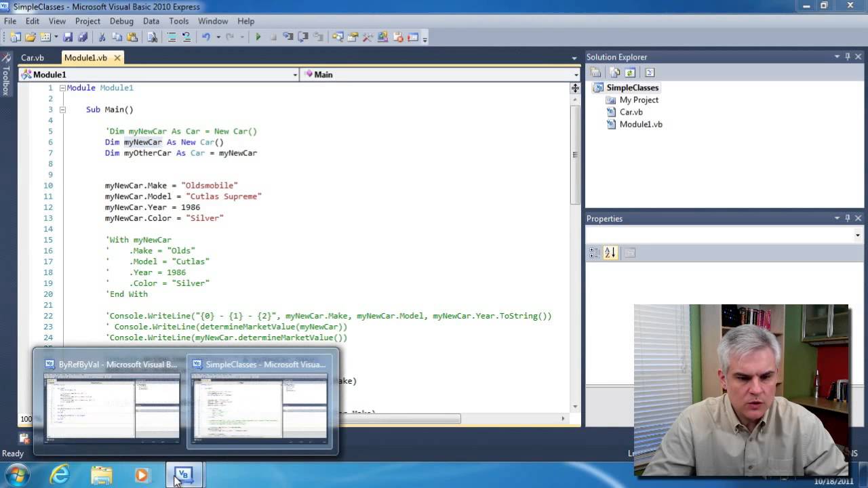Open Solution Explorer from main toolbar icon
This screenshot has height=488, width=868.
coord(337,37)
